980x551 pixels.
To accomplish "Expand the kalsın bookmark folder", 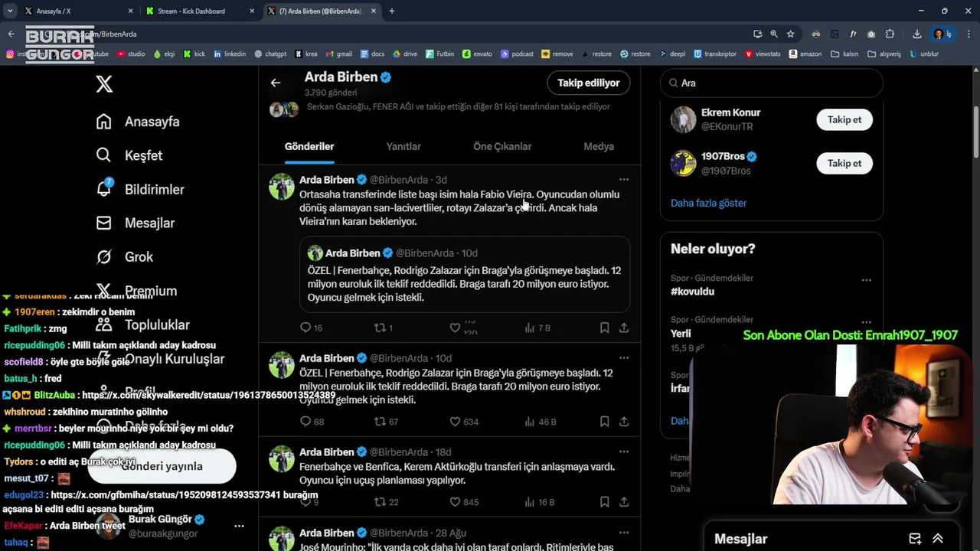I will tap(844, 54).
